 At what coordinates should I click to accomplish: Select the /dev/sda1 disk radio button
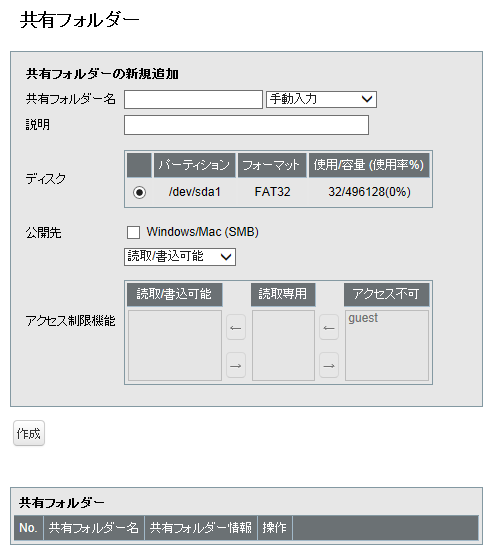139,192
